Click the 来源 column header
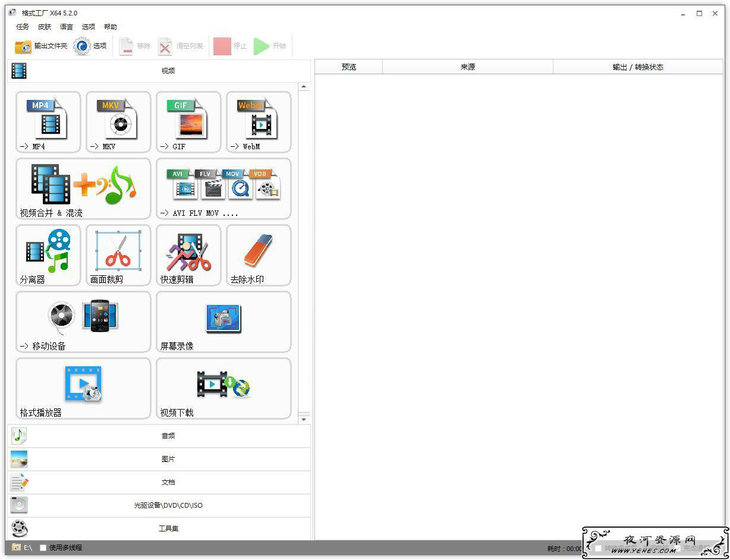Screen dimensions: 730x560 point(468,67)
